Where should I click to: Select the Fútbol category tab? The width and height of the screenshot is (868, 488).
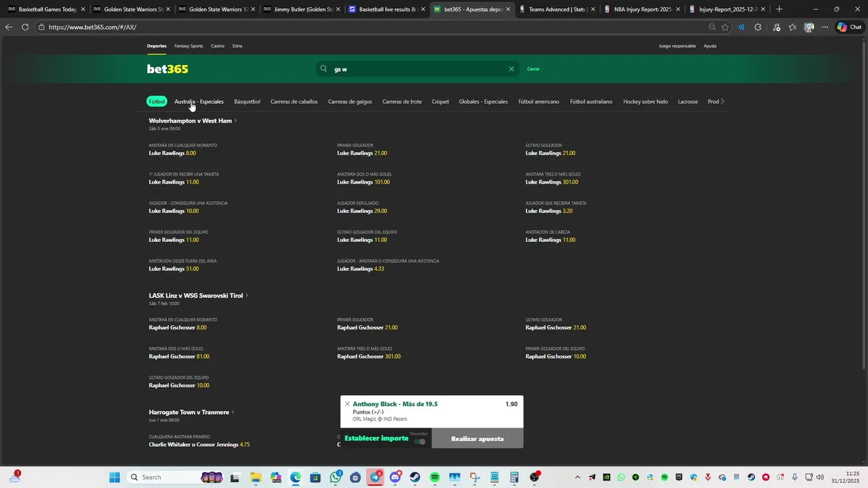tap(157, 102)
